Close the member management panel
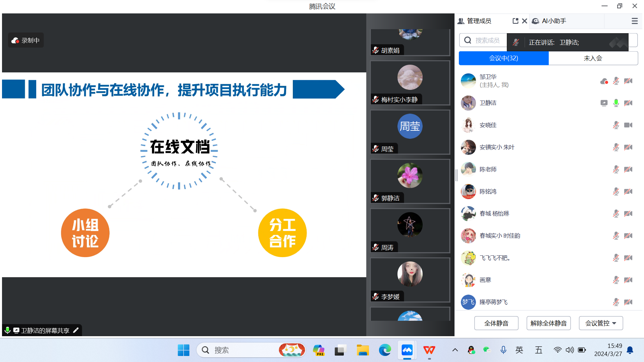 [x=525, y=21]
